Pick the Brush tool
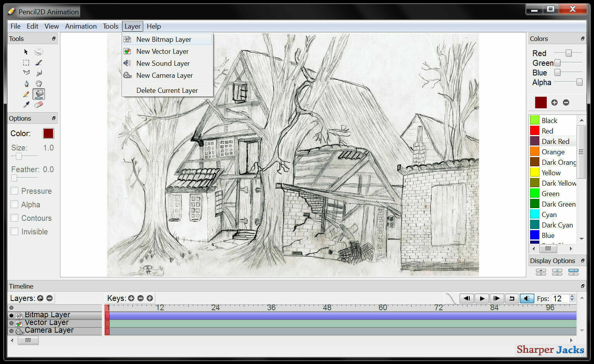The height and width of the screenshot is (364, 594). click(x=38, y=62)
